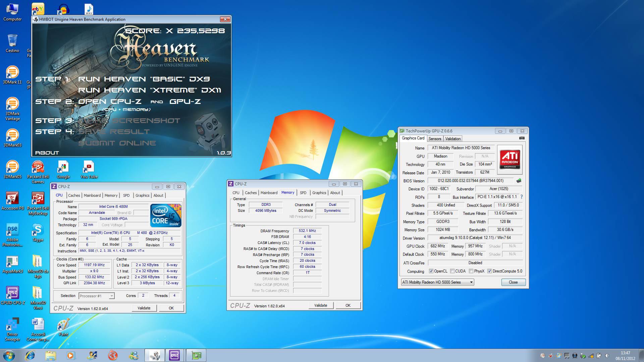Open the About tab in left CPU-Z

(158, 195)
